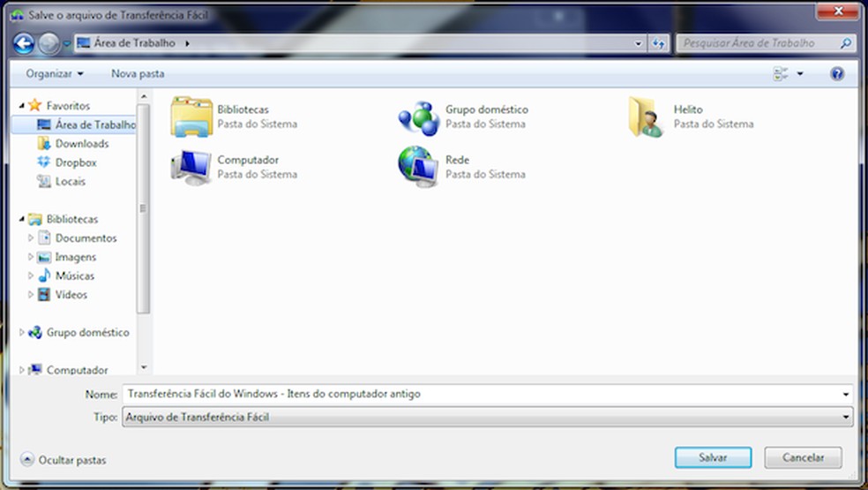Image resolution: width=868 pixels, height=490 pixels.
Task: Click the dialog title bar icon
Action: tap(17, 15)
